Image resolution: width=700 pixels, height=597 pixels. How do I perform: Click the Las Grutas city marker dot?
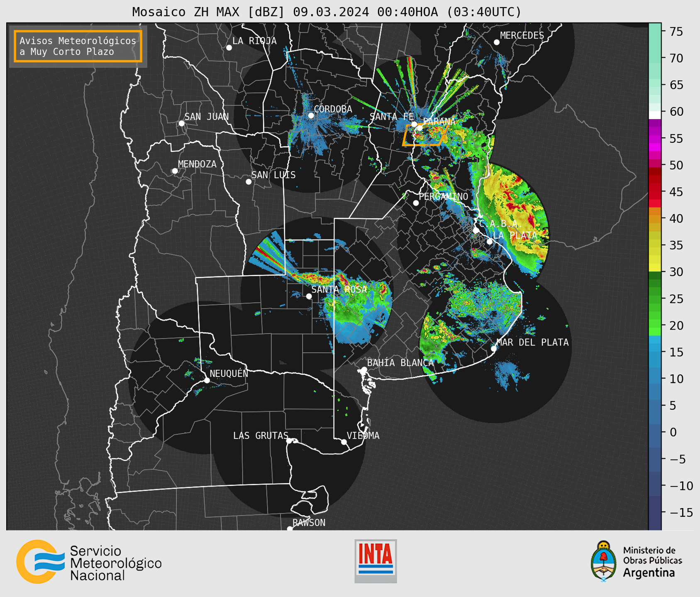point(289,441)
